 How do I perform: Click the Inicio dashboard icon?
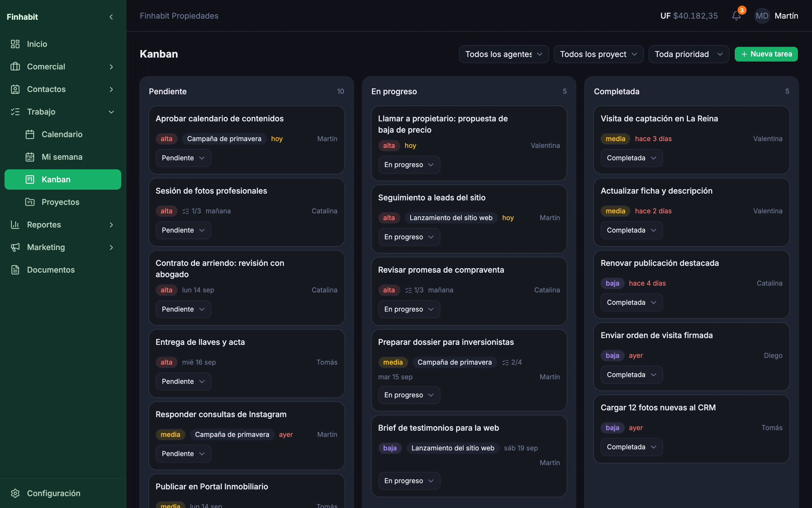pos(15,44)
